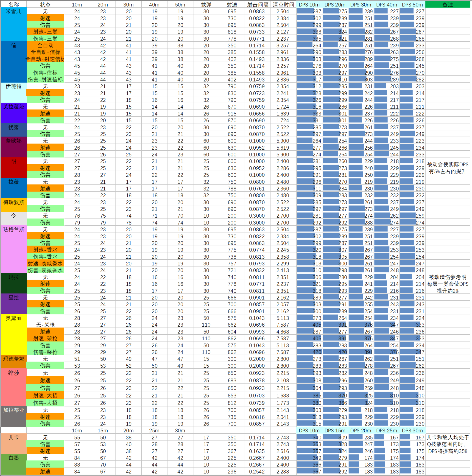Select the 芙拉薇娅 name cell

14,113
